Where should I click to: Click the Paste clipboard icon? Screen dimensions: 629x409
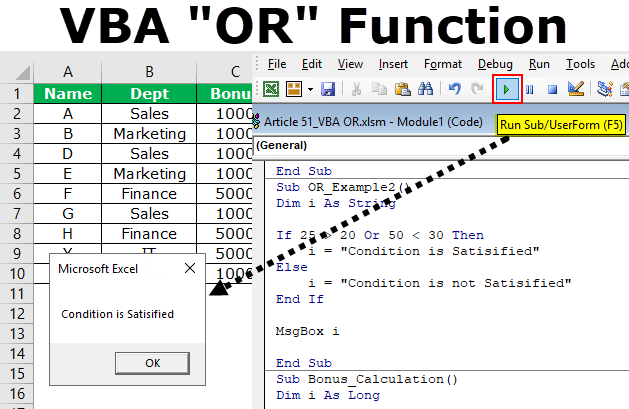pyautogui.click(x=402, y=89)
